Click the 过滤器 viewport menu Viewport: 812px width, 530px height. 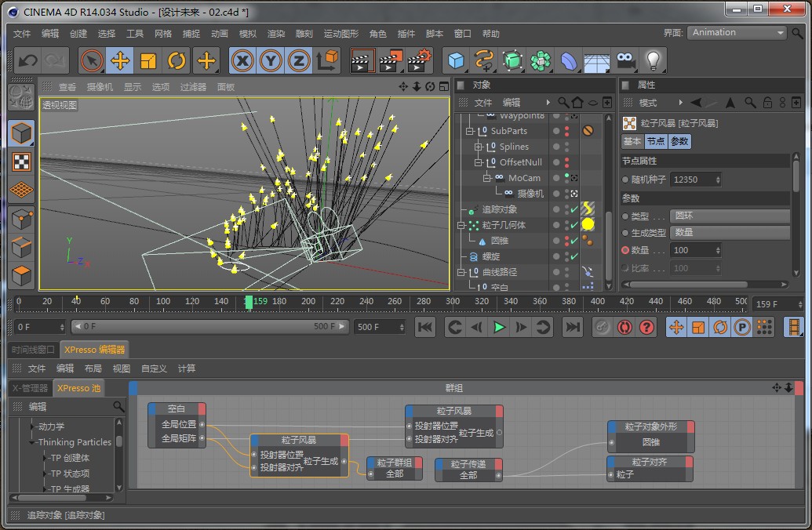coord(193,87)
